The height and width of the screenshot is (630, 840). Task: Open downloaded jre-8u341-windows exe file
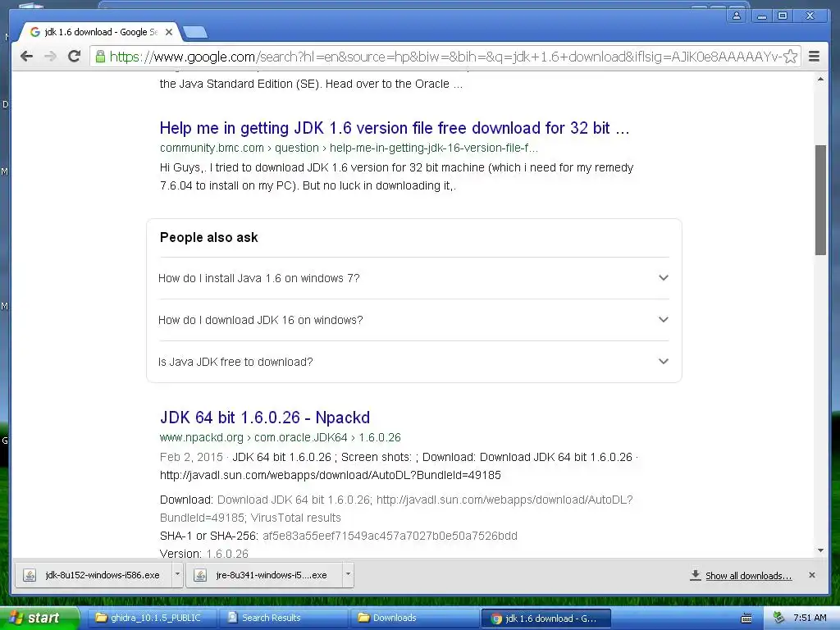264,575
